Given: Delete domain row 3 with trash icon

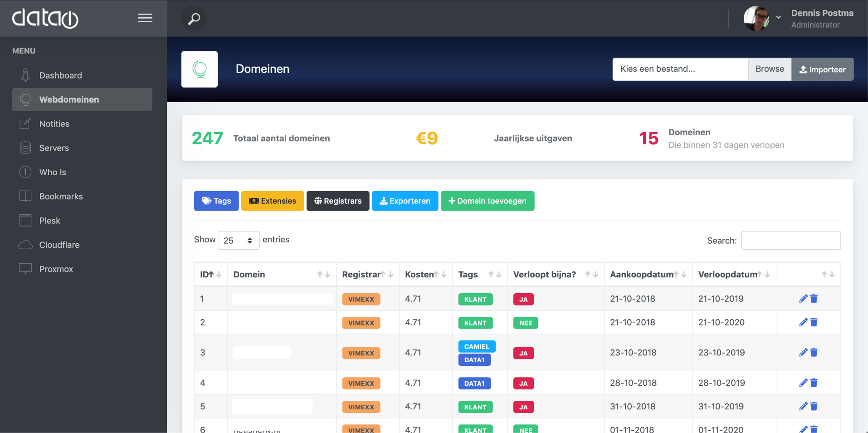Looking at the screenshot, I should click(x=814, y=353).
